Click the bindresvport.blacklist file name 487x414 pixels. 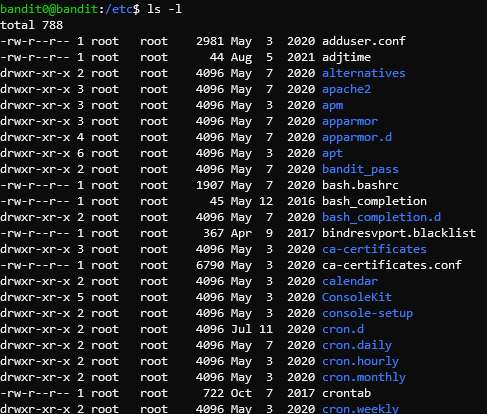(x=399, y=233)
